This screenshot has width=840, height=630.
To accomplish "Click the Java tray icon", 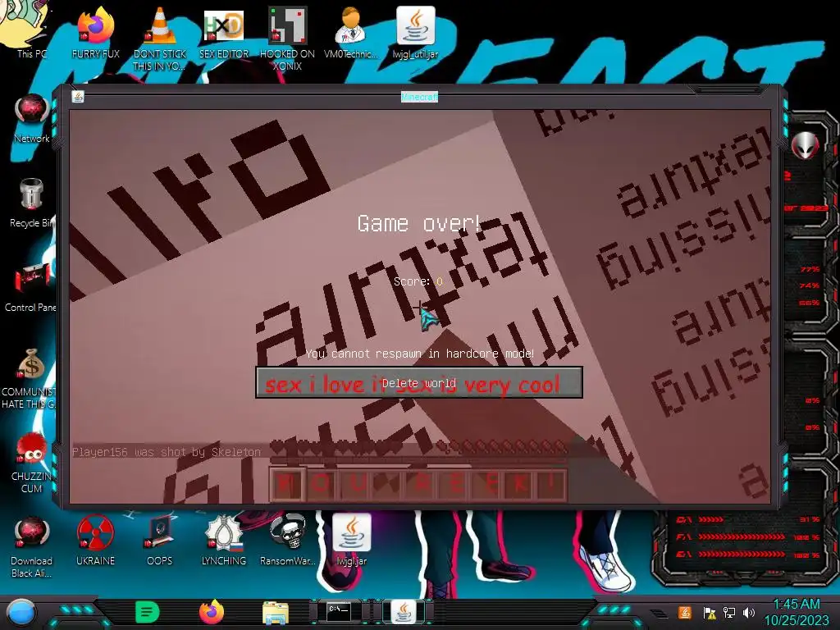I will (685, 612).
